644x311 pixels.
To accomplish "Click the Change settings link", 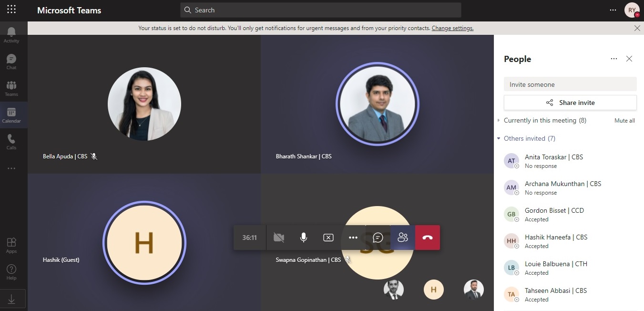I will click(452, 28).
